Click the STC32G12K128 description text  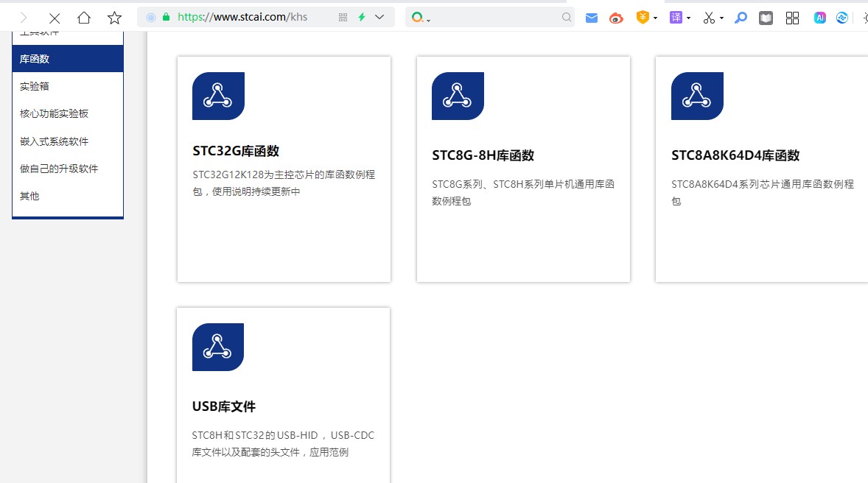284,183
